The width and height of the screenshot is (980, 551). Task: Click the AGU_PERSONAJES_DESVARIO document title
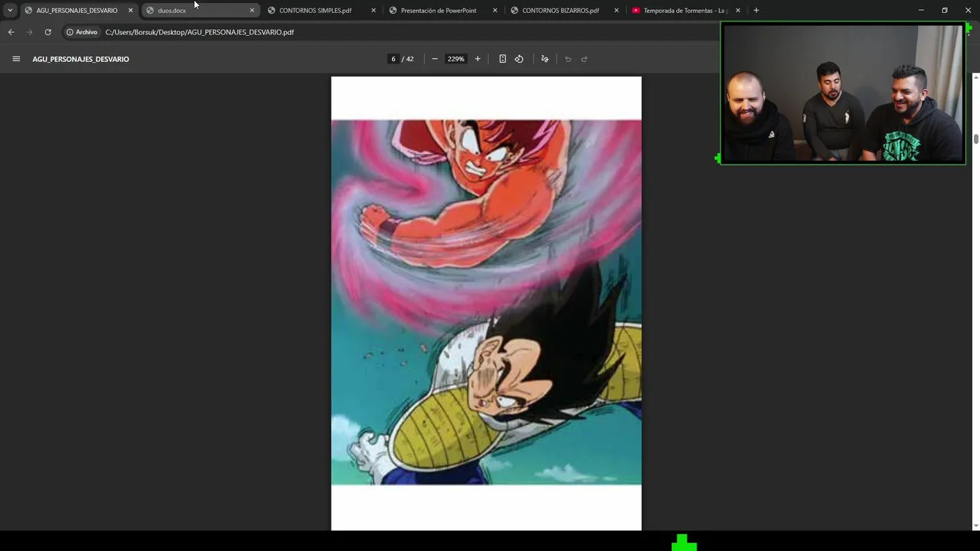(x=80, y=59)
